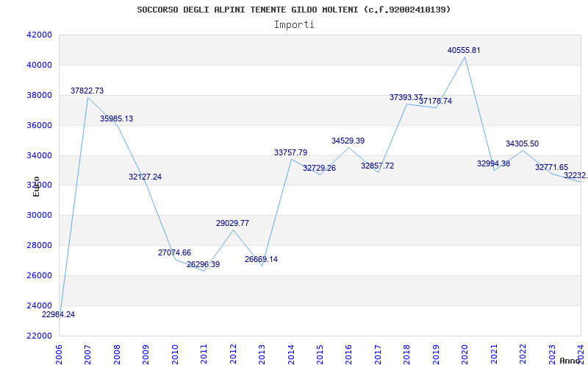The height and width of the screenshot is (368, 588).
Task: Click the 30000 y-axis tick
Action: (39, 215)
